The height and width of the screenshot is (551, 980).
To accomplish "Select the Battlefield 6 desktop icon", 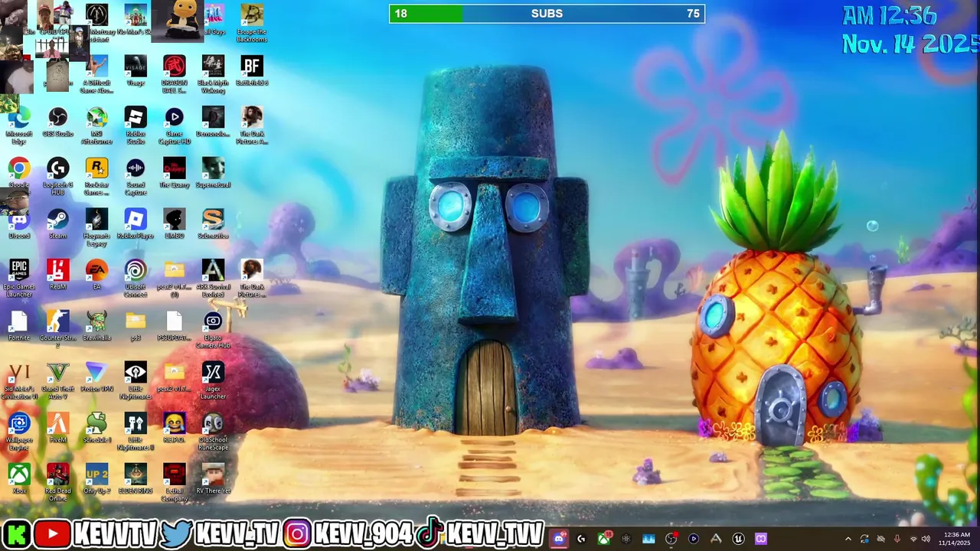I will 252,71.
